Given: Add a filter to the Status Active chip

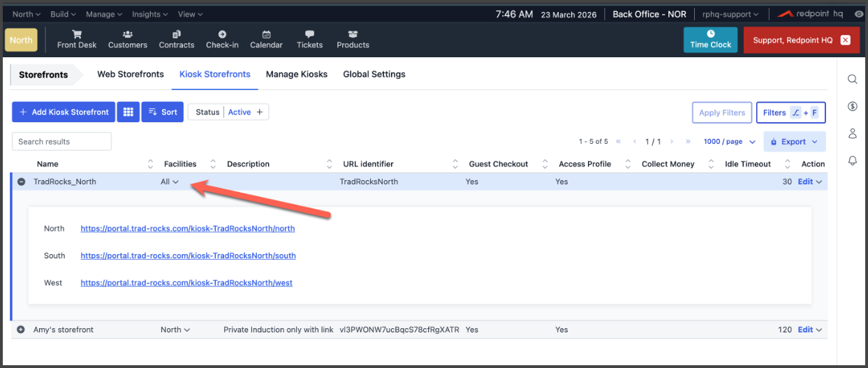Looking at the screenshot, I should coord(259,112).
